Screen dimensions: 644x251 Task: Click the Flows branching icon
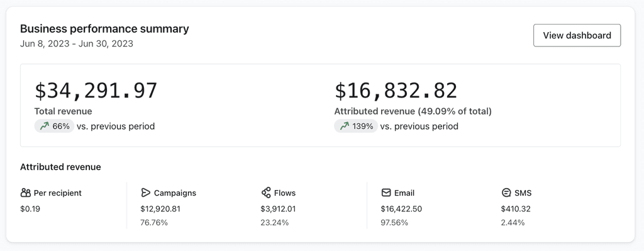pos(266,192)
